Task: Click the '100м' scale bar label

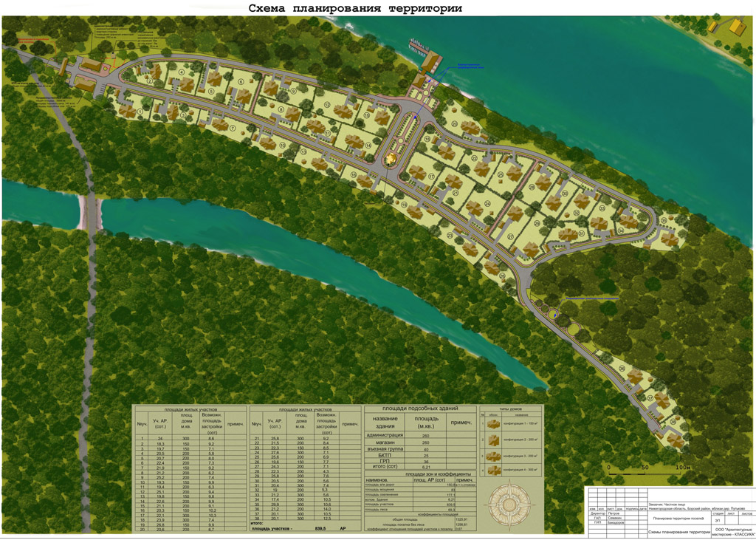Action: coord(684,468)
